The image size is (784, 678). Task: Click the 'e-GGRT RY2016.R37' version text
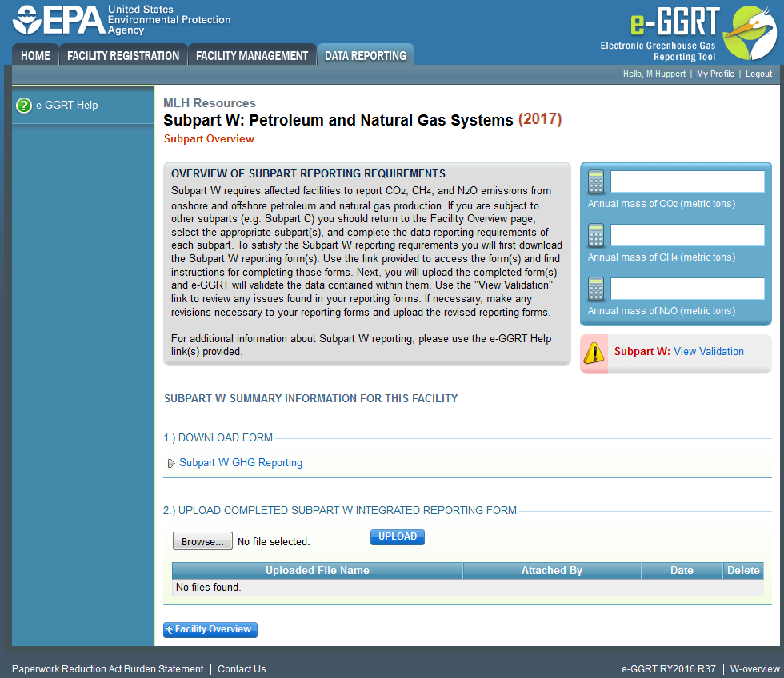coord(669,669)
